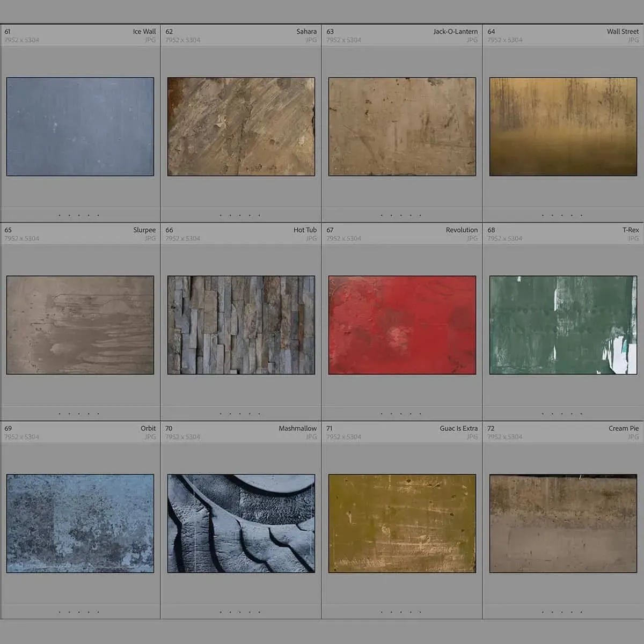This screenshot has width=644, height=644.
Task: Click the green T-Rex texture thumbnail
Action: click(x=563, y=325)
